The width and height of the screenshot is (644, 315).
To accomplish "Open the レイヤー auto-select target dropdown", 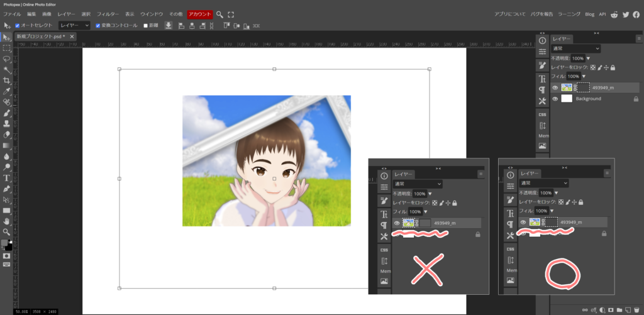I will tap(74, 26).
